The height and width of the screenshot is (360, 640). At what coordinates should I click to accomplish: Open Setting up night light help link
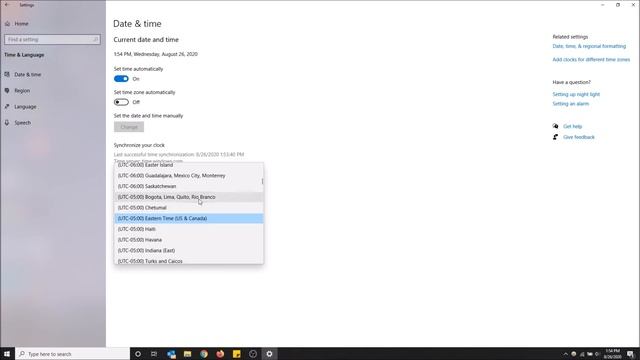coord(576,94)
